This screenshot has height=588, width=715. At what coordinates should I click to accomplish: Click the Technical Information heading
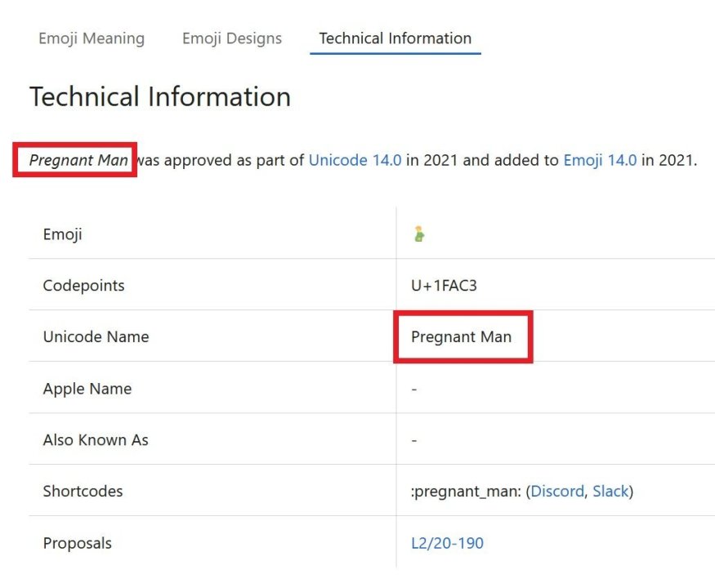(160, 97)
